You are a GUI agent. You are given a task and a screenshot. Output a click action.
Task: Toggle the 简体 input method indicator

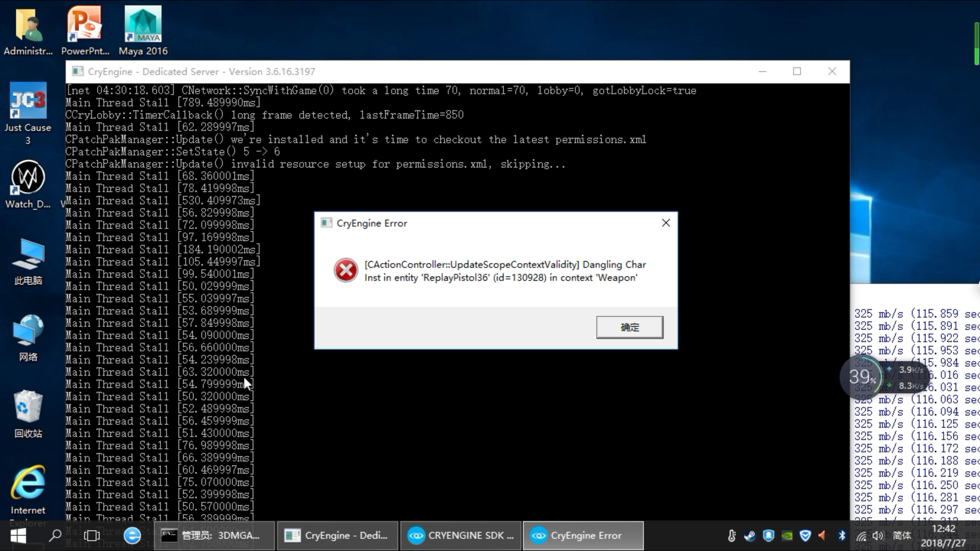(x=902, y=536)
